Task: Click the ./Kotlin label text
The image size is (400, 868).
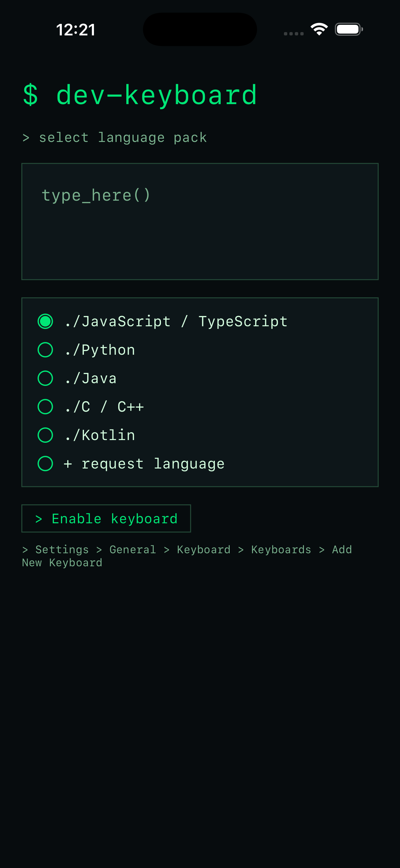Action: [x=99, y=435]
